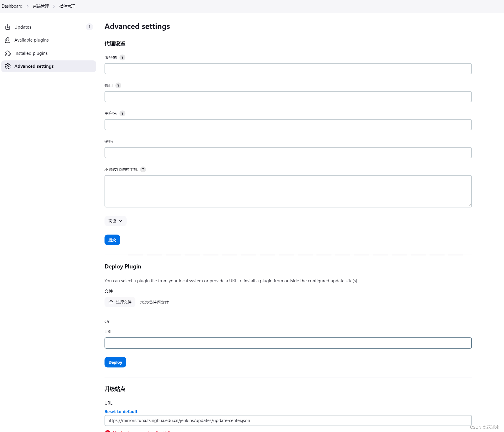Focus the 端口 input field
504x432 pixels.
click(x=288, y=97)
